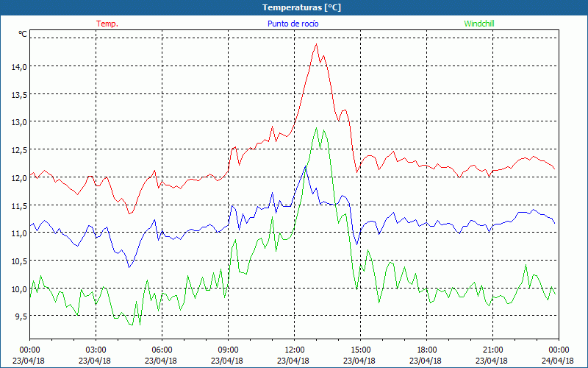Click the '13,0' y-axis value
The image size is (588, 368).
pos(19,122)
